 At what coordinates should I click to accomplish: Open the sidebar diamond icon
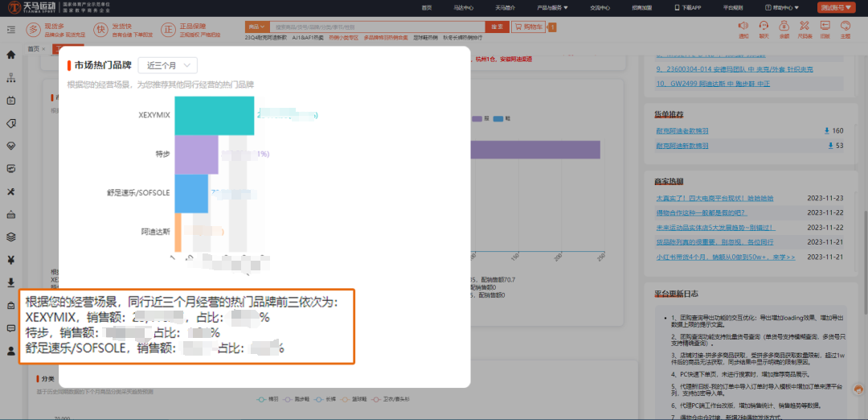[x=10, y=146]
